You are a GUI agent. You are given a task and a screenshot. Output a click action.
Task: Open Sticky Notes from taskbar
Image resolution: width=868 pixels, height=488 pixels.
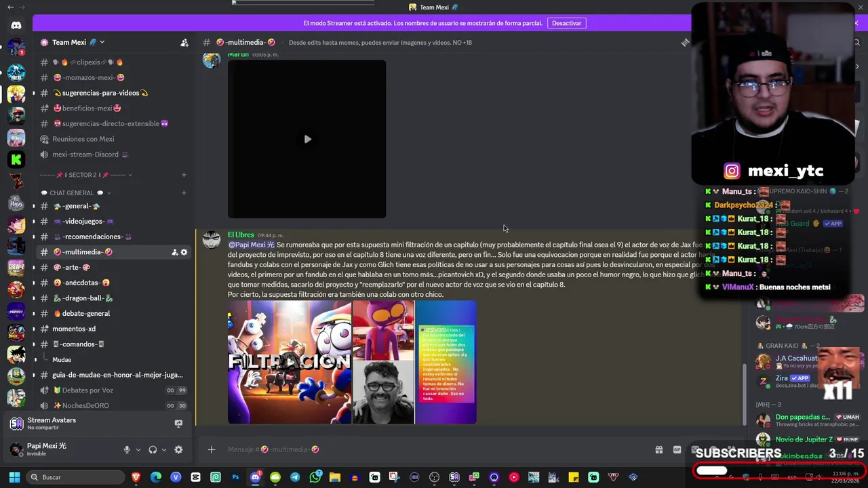[573, 477]
